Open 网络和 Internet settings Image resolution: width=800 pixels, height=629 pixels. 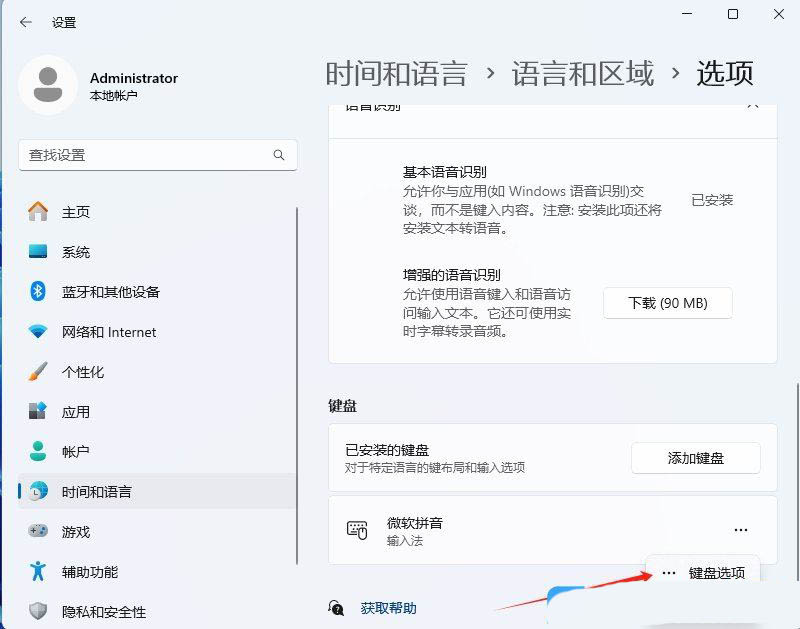coord(110,332)
